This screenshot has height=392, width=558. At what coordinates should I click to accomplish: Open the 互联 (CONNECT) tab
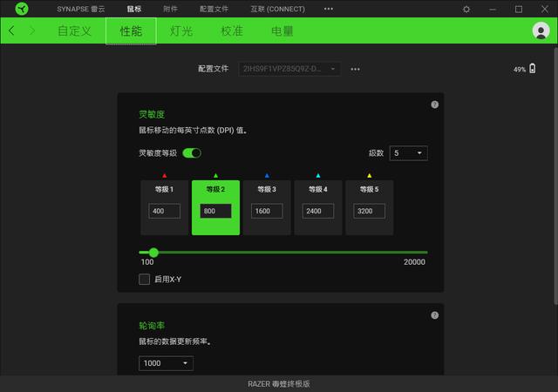click(x=277, y=9)
